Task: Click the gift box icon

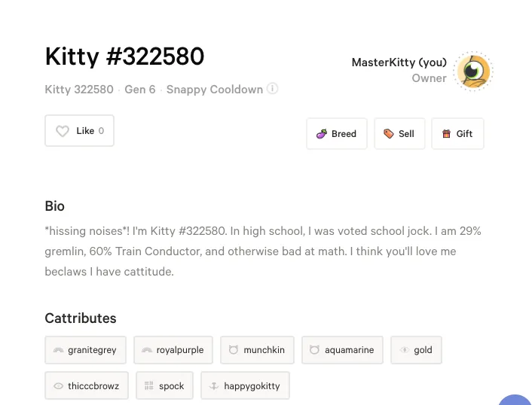Action: [447, 133]
